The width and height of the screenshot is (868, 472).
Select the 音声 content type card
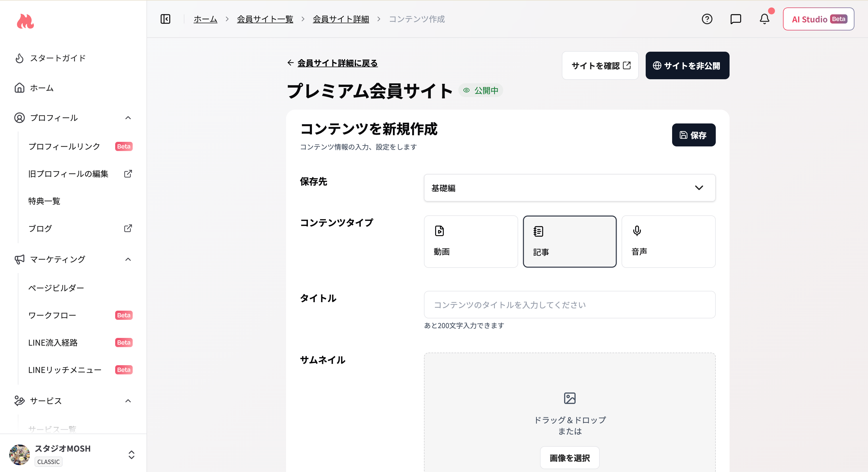tap(669, 241)
